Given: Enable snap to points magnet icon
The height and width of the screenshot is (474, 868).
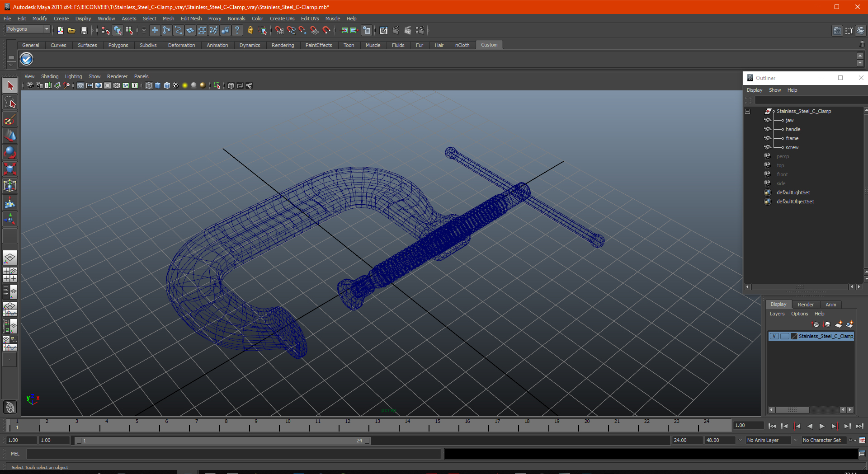Looking at the screenshot, I should 302,30.
